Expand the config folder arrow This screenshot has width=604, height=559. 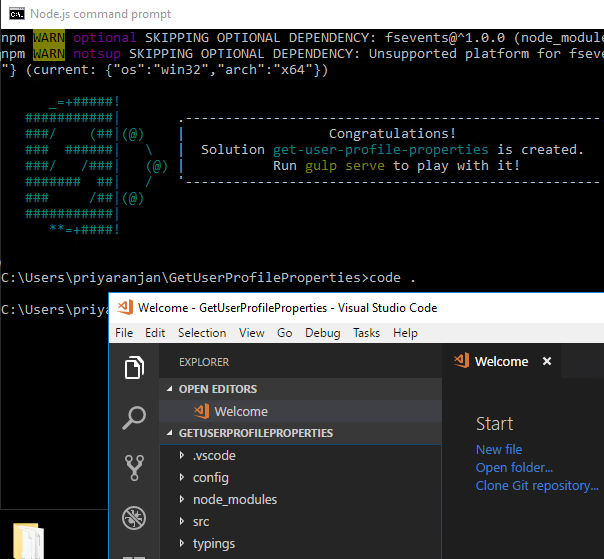tap(182, 477)
